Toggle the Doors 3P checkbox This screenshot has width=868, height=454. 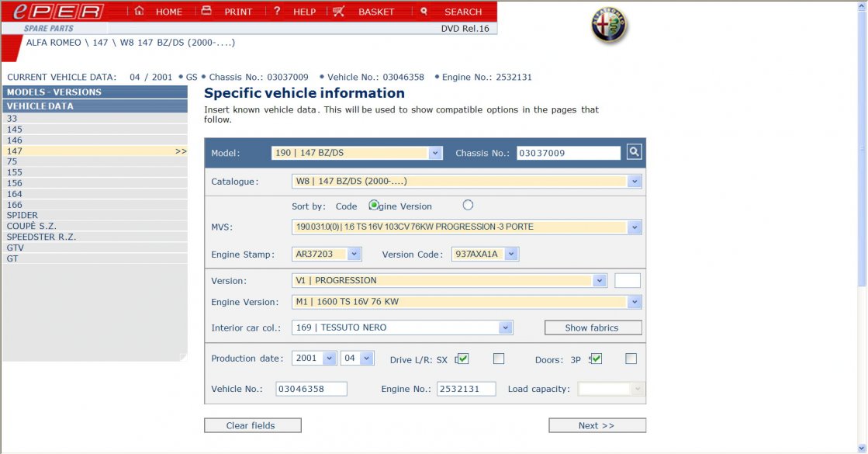click(x=597, y=359)
